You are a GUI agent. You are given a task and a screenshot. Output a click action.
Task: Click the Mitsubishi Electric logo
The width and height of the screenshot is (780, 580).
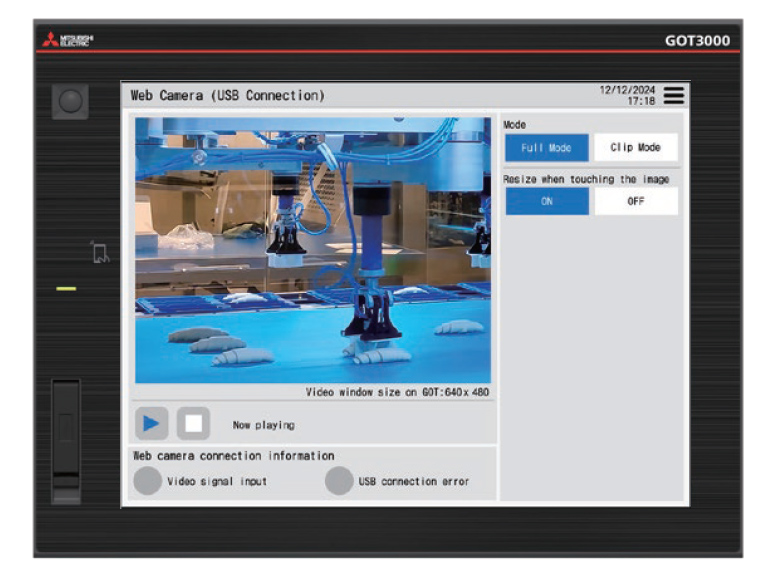point(66,41)
